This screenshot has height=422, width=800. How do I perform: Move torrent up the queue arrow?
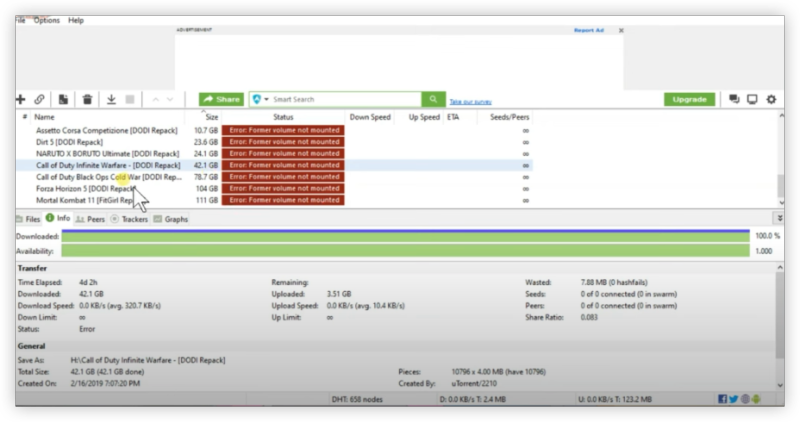tap(156, 100)
